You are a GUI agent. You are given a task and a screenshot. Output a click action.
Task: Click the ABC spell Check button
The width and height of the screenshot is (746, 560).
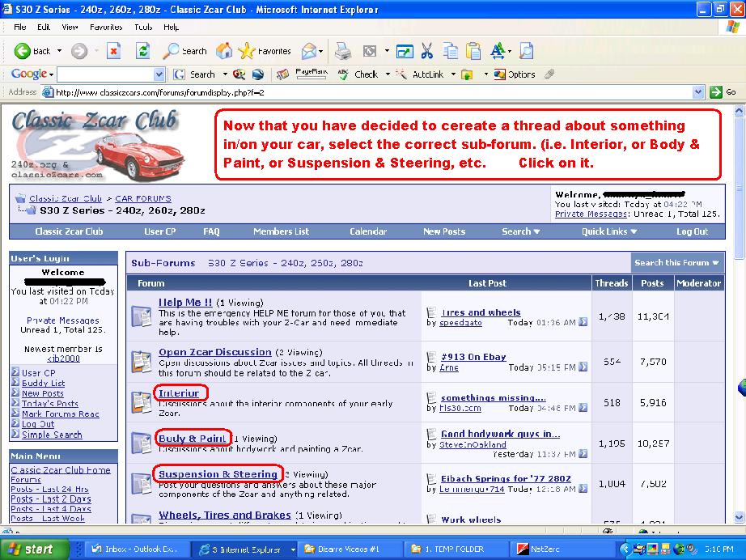(x=358, y=74)
